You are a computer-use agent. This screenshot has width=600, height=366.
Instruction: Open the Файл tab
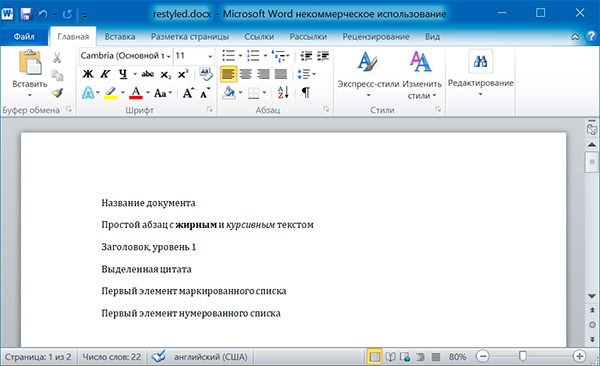coord(24,36)
